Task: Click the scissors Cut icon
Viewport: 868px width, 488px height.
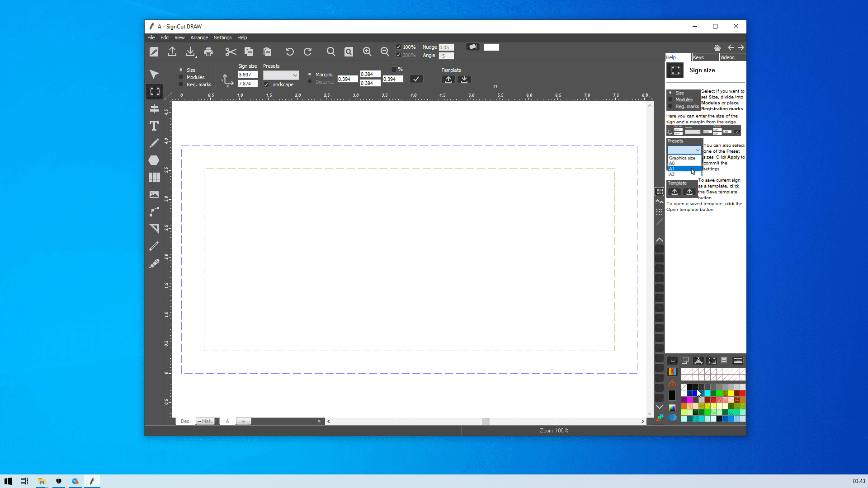Action: pos(231,52)
